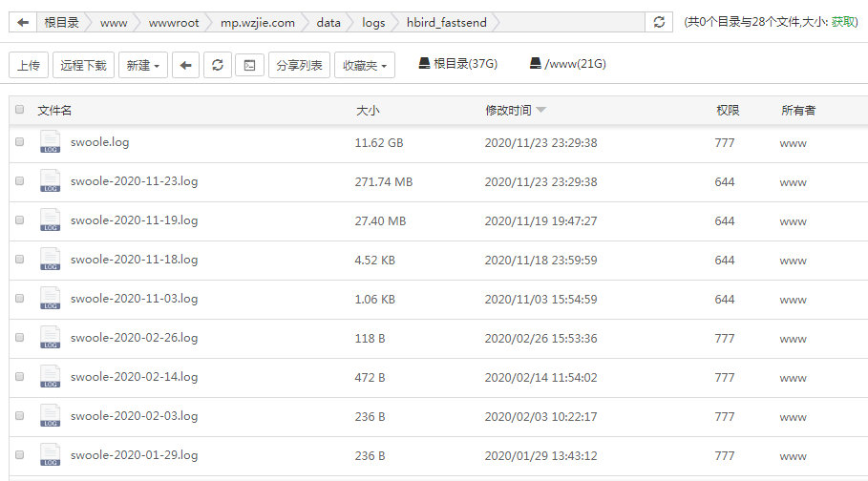Image resolution: width=868 pixels, height=481 pixels.
Task: Go to logs folder in breadcrumb
Action: click(x=373, y=22)
